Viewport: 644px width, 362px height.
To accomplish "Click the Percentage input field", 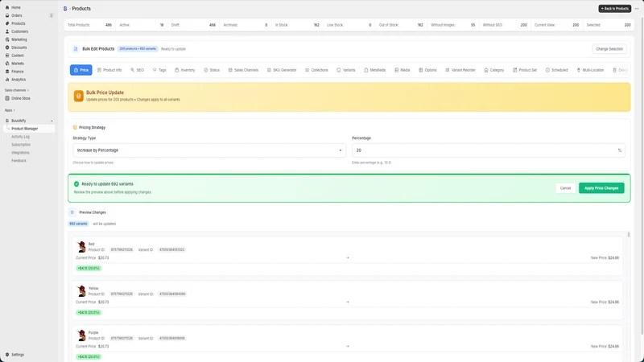I will 489,150.
